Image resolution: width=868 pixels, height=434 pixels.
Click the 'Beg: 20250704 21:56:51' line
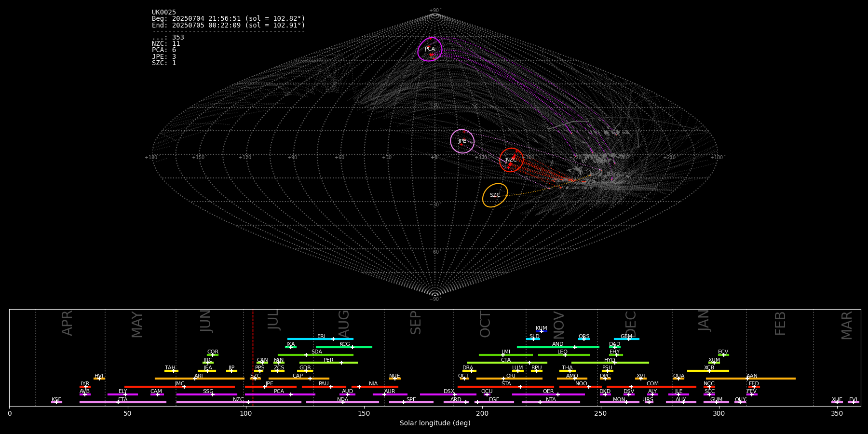click(x=229, y=19)
